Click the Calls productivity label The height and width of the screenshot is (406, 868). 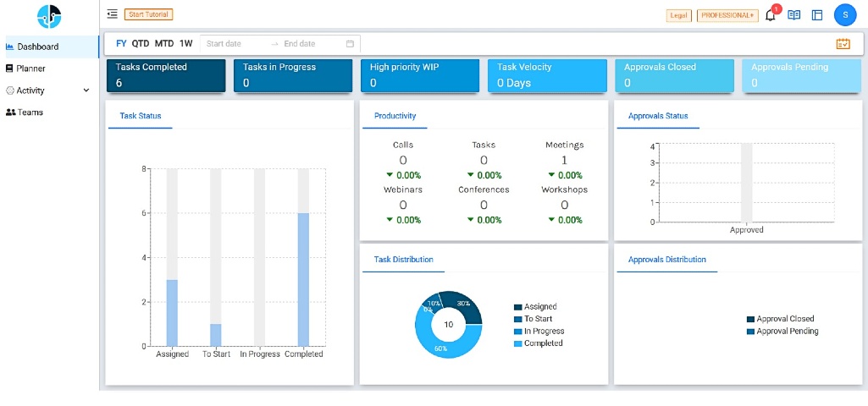pos(403,145)
